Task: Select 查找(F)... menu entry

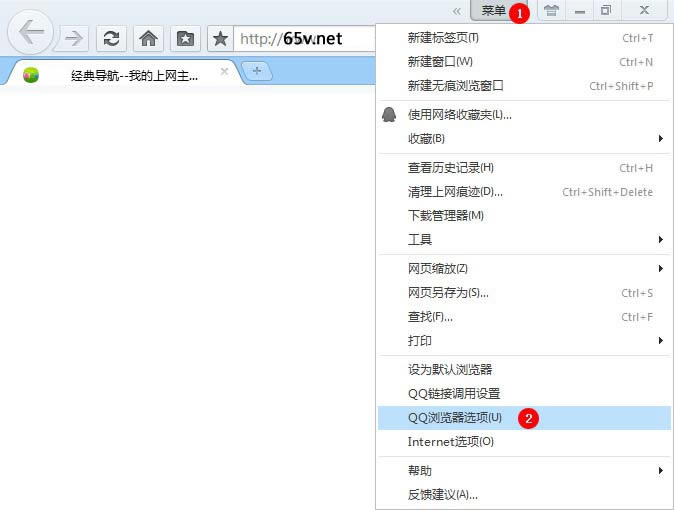Action: click(524, 317)
